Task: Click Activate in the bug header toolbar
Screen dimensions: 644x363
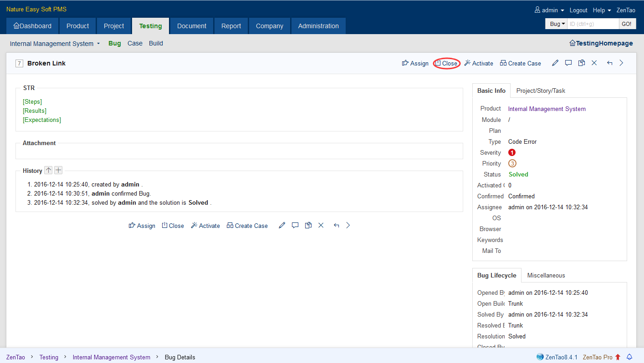Action: (478, 63)
